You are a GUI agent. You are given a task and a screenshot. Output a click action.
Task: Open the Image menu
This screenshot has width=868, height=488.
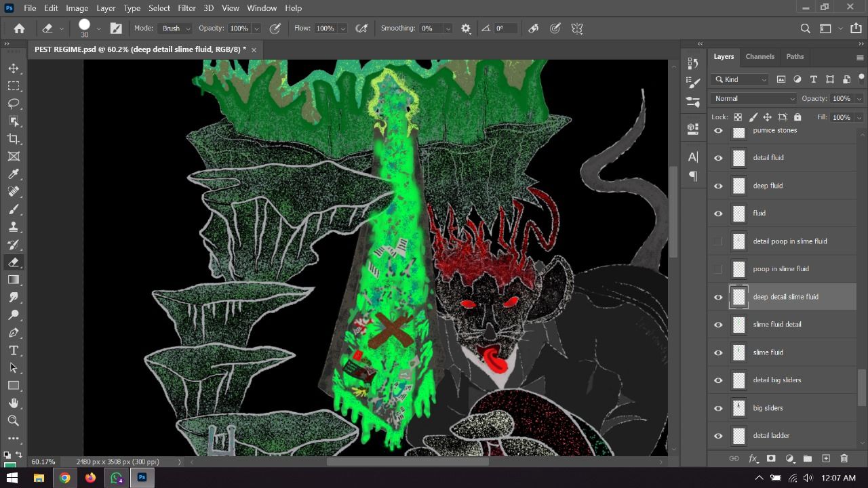(x=77, y=7)
